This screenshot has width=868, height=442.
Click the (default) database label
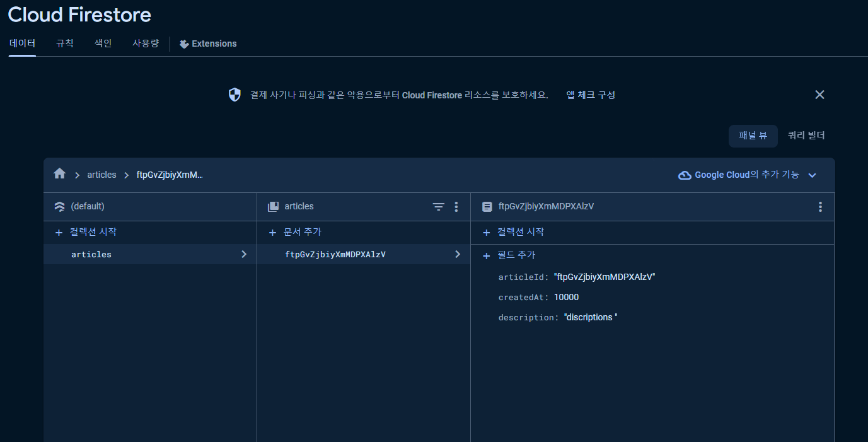[88, 206]
